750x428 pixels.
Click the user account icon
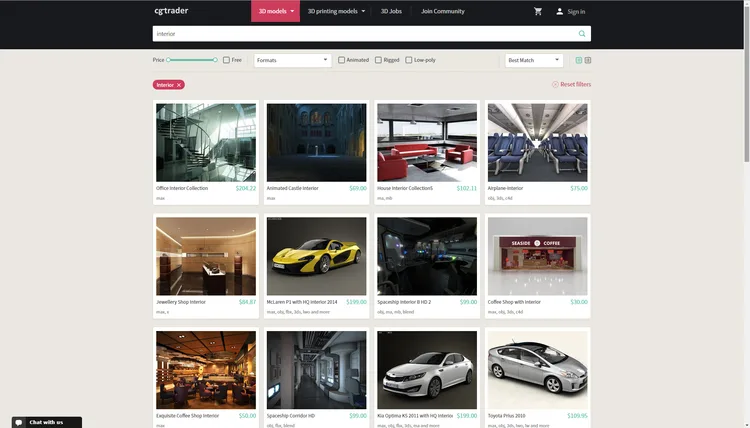click(x=559, y=11)
